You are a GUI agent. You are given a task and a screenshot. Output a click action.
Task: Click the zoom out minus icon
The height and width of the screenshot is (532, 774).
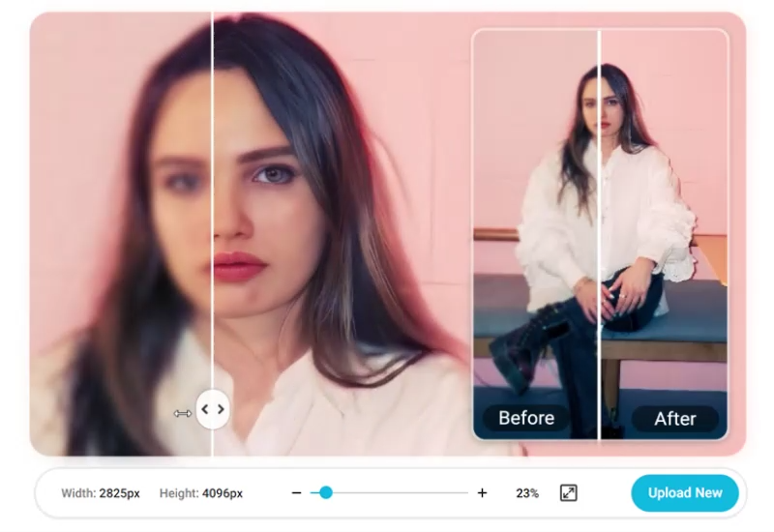click(x=297, y=493)
